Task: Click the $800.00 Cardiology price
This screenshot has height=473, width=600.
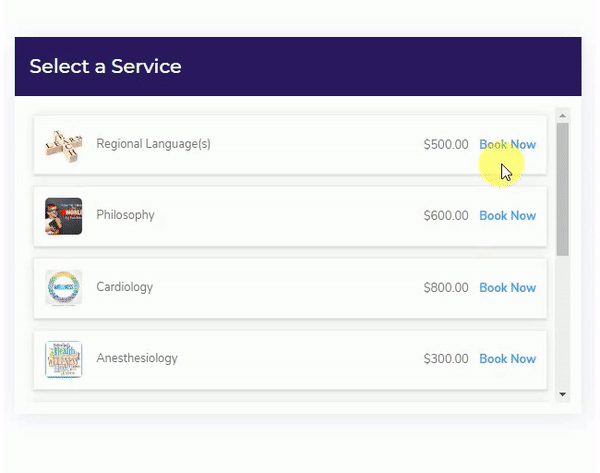Action: pos(446,288)
